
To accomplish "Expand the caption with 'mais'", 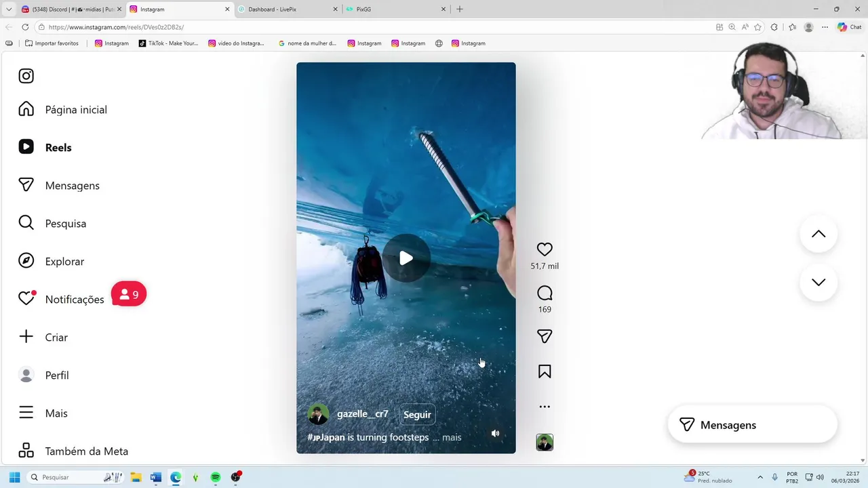I will 452,438.
